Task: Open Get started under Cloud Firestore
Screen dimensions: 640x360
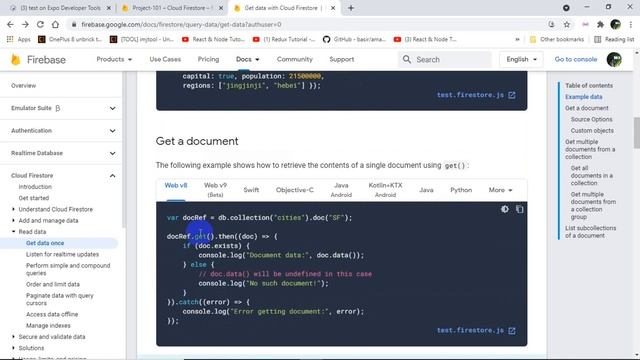Action: tap(33, 198)
